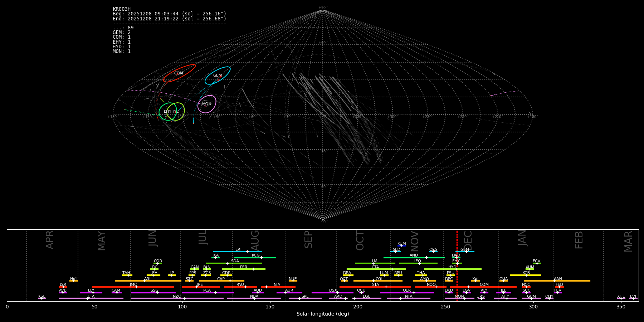The width and height of the screenshot is (644, 322).
Task: Select the red COM ellipse in sky map
Action: [179, 73]
